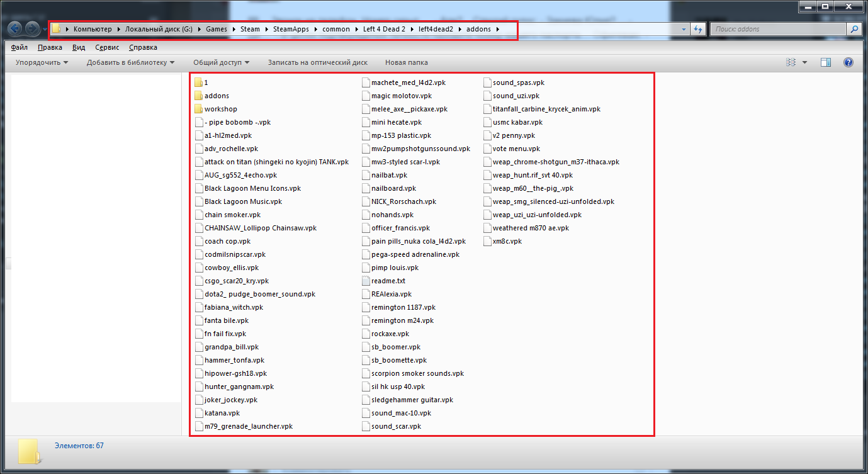Click the file icon of katana.vpk

198,413
